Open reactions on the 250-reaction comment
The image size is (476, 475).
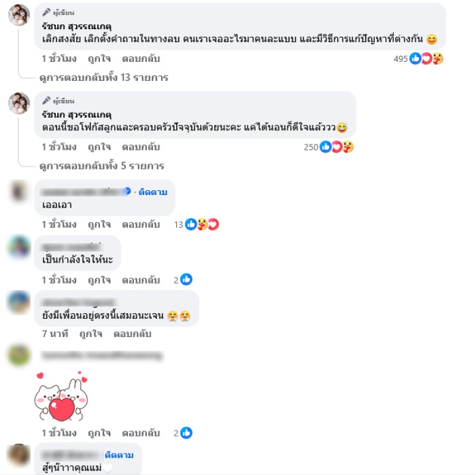pyautogui.click(x=328, y=147)
